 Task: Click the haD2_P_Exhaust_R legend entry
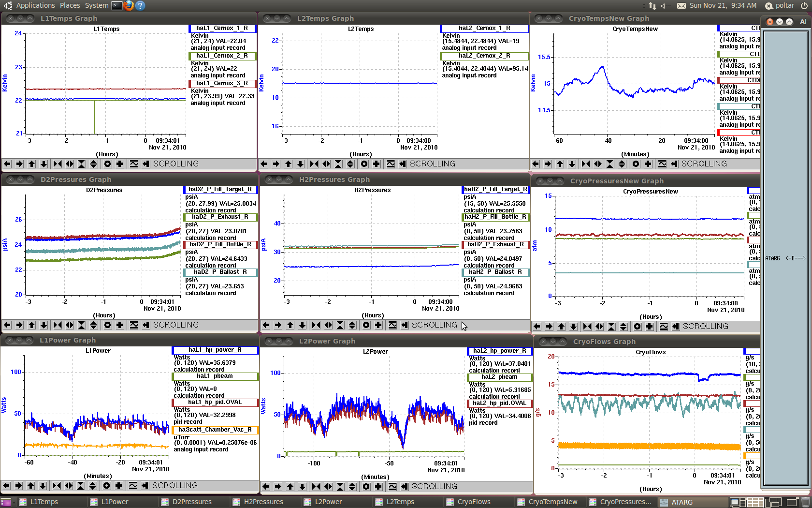[220, 217]
